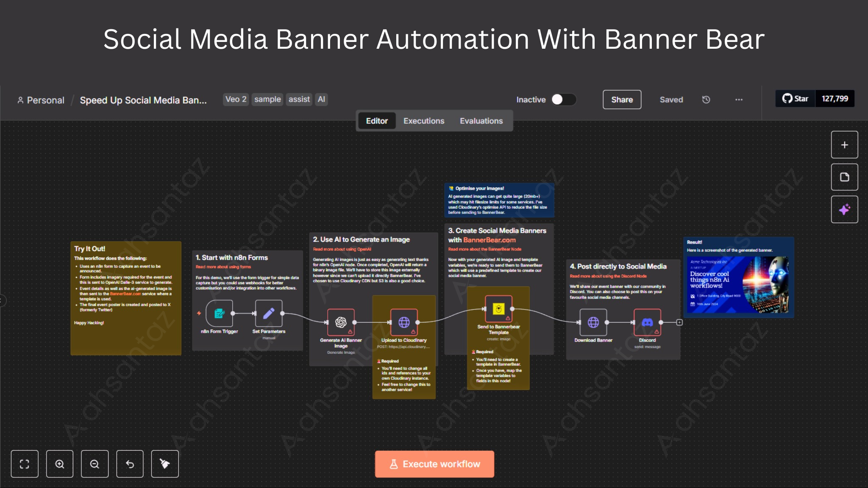This screenshot has width=868, height=488.
Task: Click the 127,799 star count
Action: (835, 99)
